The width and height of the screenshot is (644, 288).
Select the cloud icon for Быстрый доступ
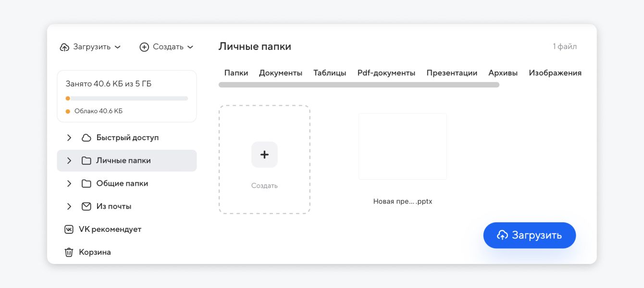pyautogui.click(x=86, y=137)
